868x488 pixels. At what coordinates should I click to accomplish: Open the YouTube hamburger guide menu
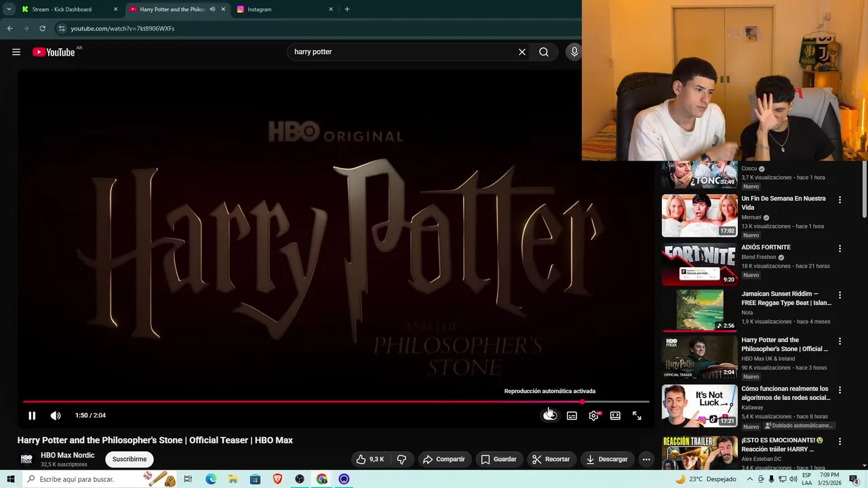pyautogui.click(x=16, y=52)
